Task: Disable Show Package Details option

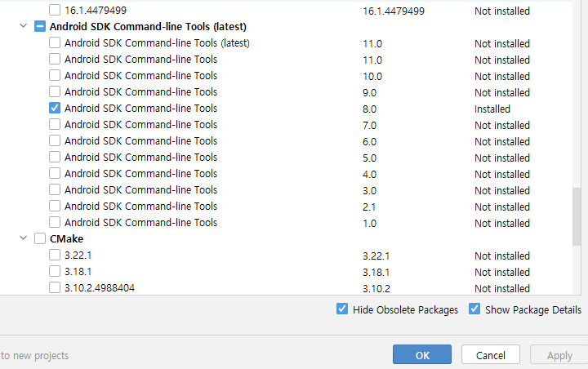Action: [474, 309]
